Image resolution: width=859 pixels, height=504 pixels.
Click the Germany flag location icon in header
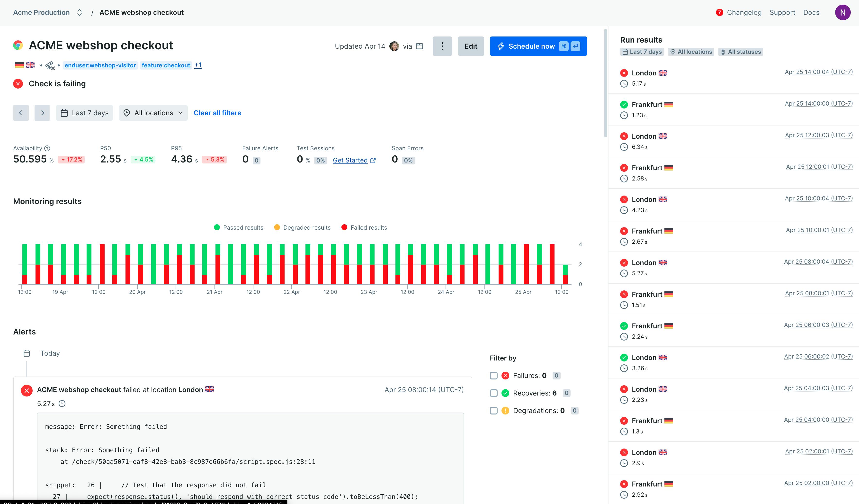(19, 65)
